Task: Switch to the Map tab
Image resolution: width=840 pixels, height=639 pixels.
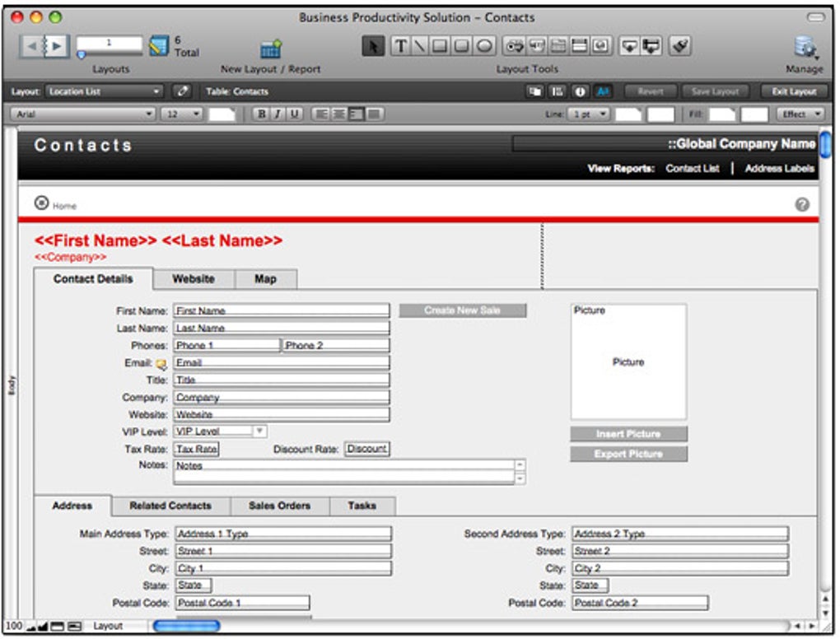Action: click(x=265, y=279)
